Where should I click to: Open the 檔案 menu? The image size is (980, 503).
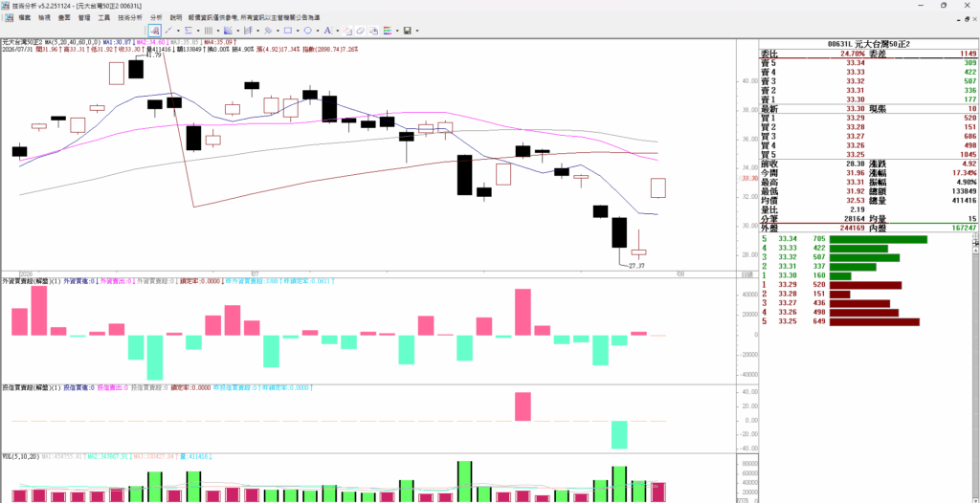(24, 17)
